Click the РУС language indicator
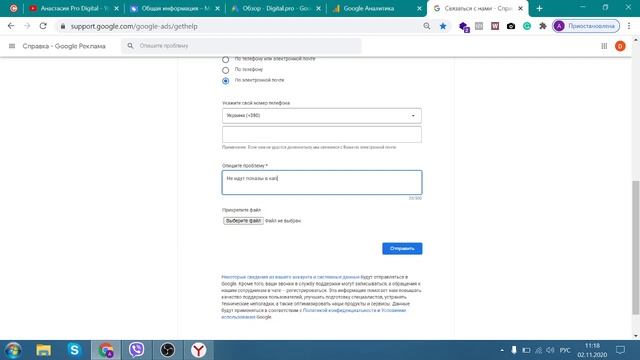 [x=565, y=350]
